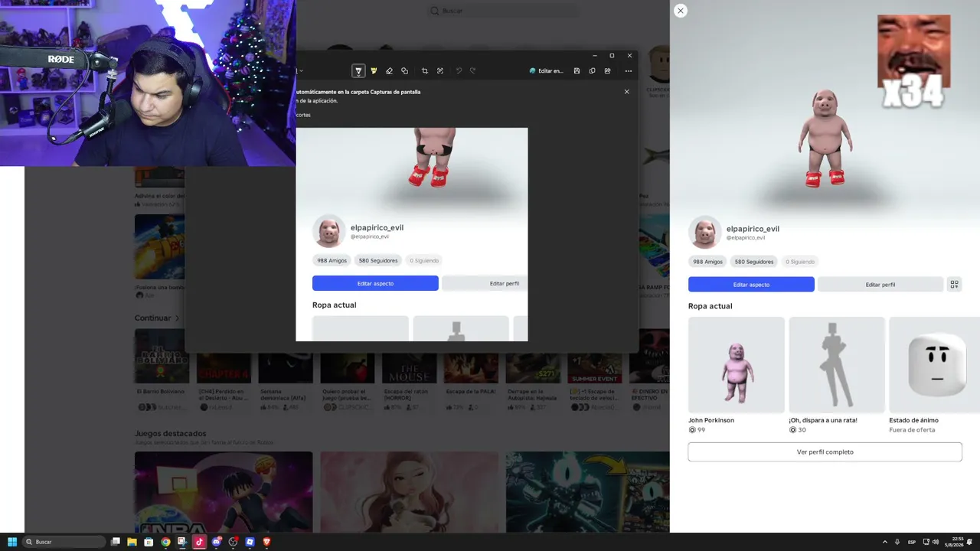
Task: Redo the edit in Snipping Tool
Action: (473, 71)
